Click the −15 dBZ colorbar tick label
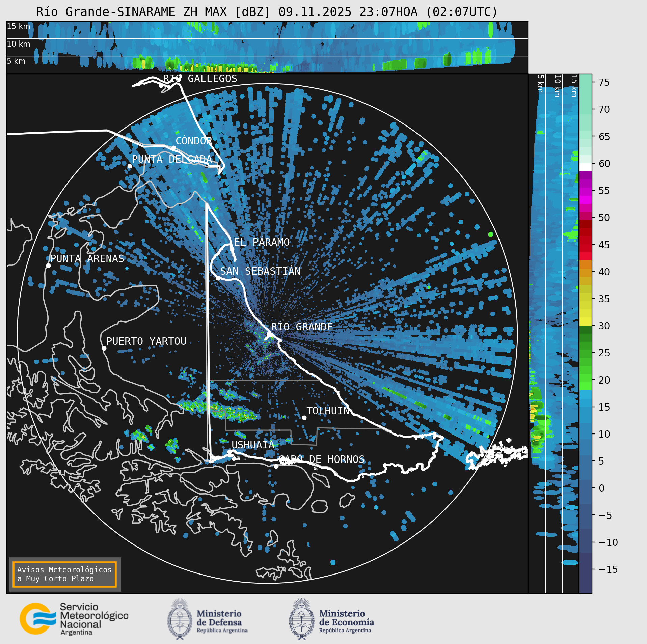 point(608,569)
